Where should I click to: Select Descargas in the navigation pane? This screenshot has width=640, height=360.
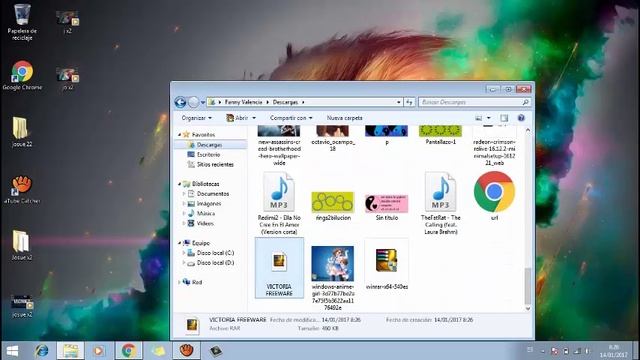coord(210,145)
